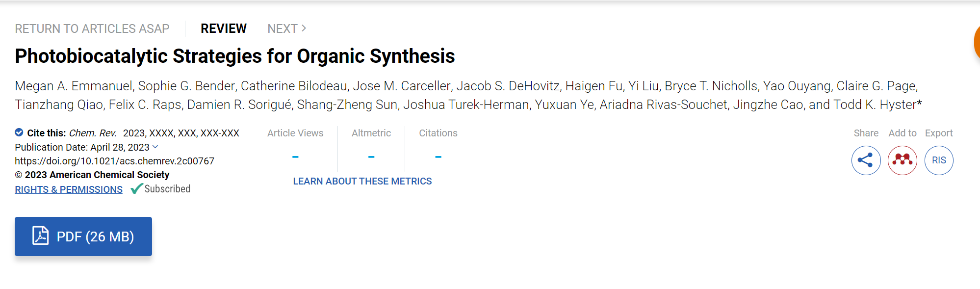Click the PDF document icon
This screenshot has width=980, height=289.
coord(41,236)
